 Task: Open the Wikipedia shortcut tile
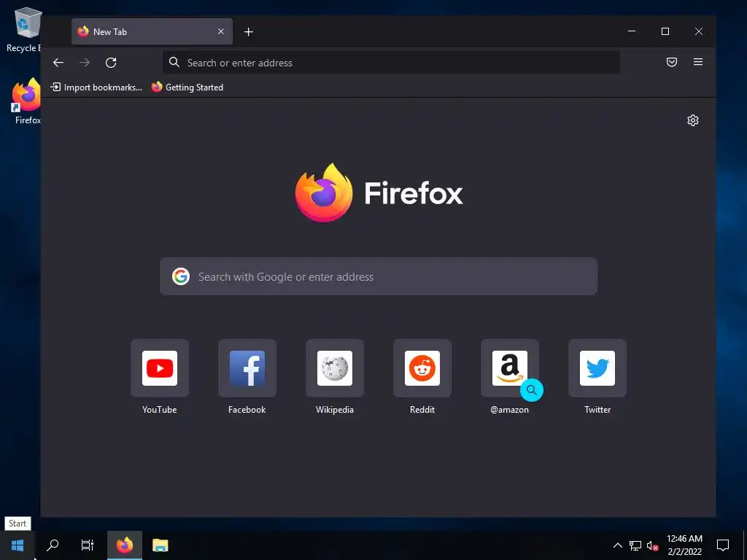click(335, 368)
